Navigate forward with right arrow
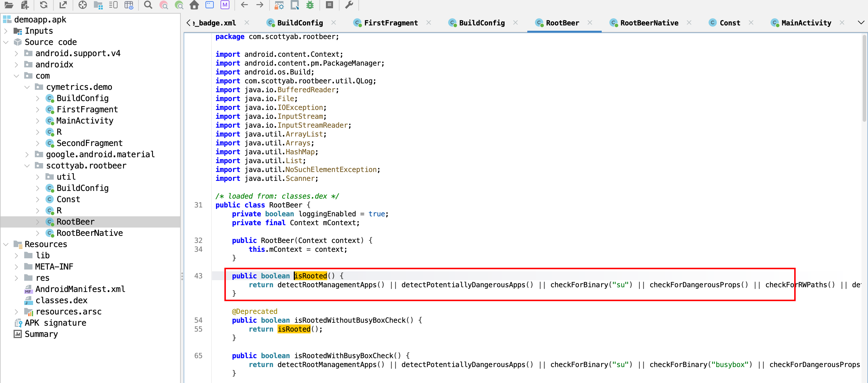 click(260, 5)
